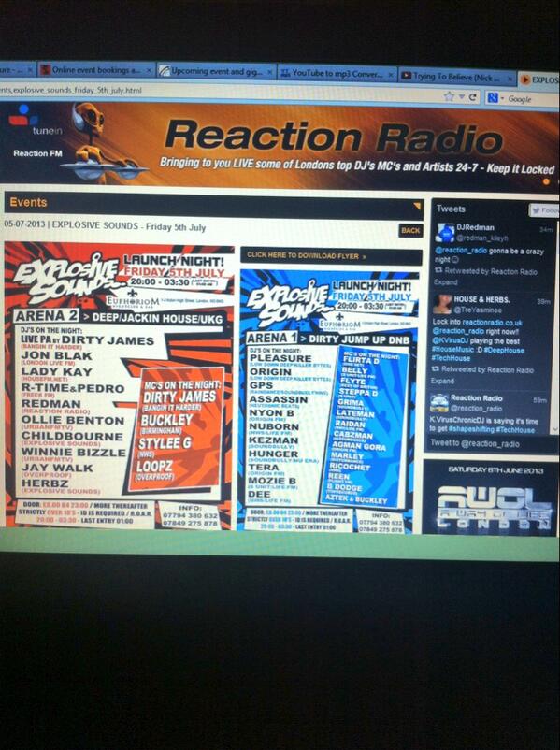Switch to 'YouTube to mp3 Converter' tab

point(337,74)
